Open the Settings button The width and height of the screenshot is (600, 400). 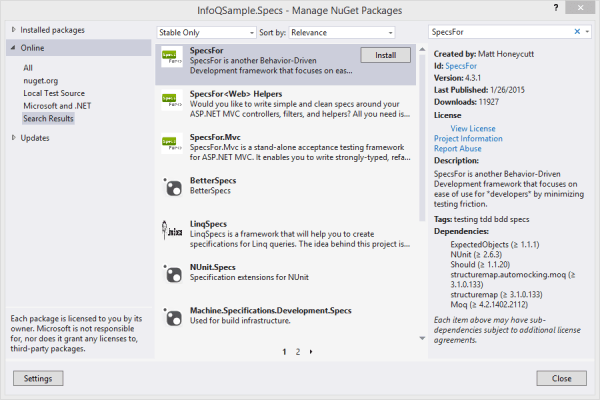38,378
